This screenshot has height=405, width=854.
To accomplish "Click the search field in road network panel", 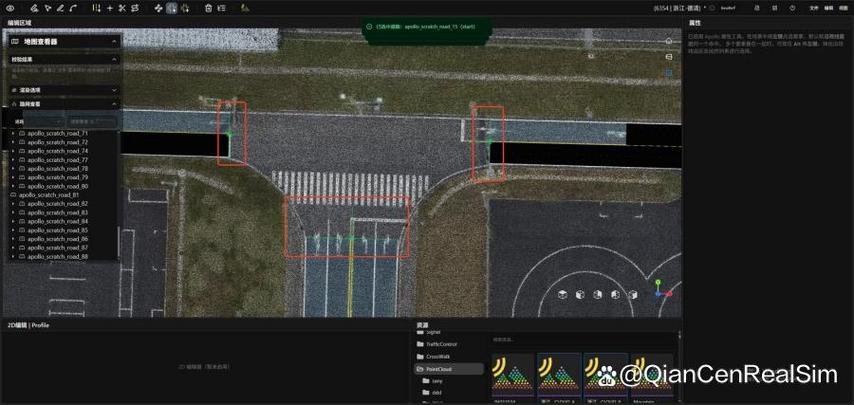I will pos(92,122).
